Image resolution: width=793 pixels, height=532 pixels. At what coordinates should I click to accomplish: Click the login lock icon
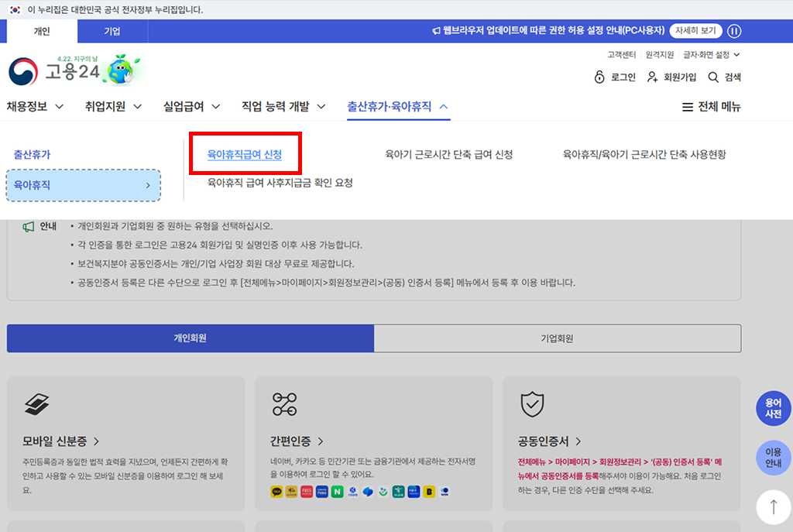(x=599, y=77)
